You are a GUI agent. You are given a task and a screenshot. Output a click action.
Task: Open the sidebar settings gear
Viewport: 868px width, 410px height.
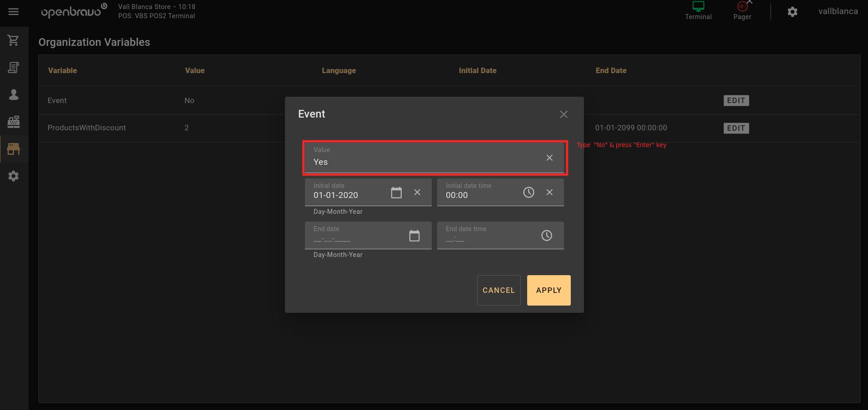tap(14, 176)
